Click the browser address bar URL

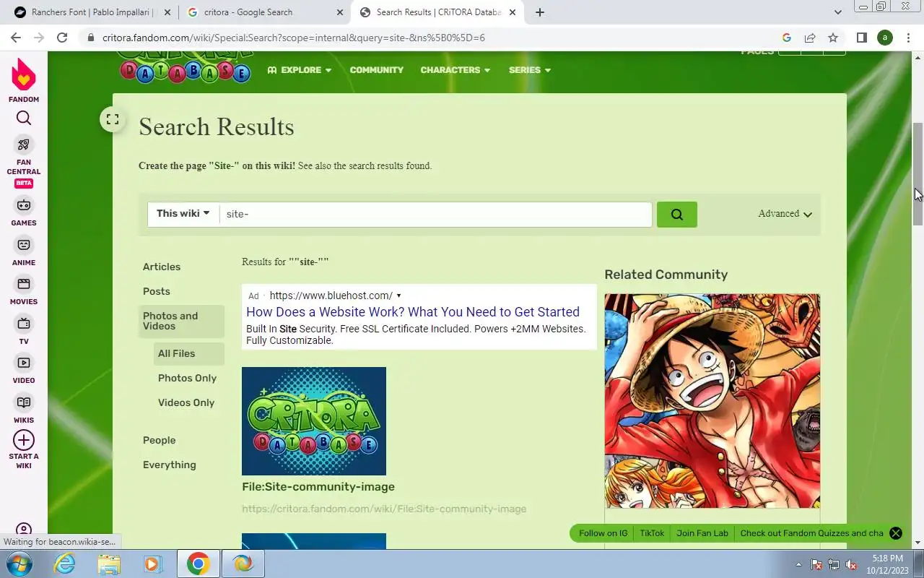294,38
